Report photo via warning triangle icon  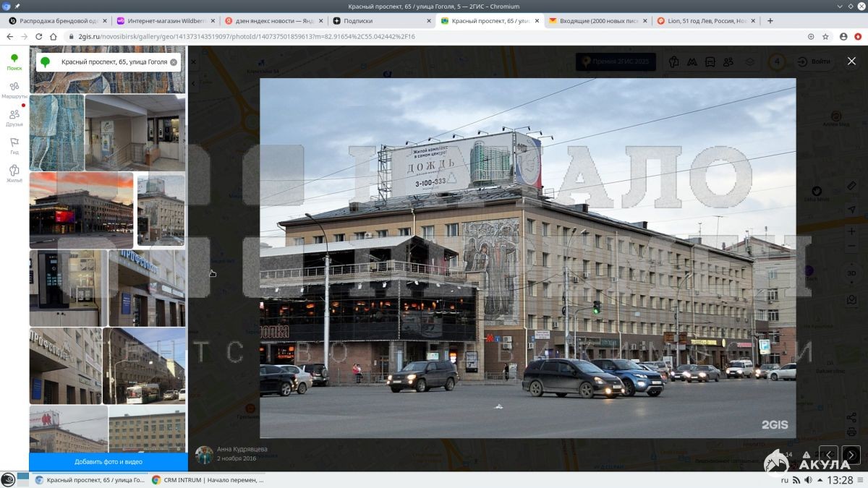(x=807, y=455)
